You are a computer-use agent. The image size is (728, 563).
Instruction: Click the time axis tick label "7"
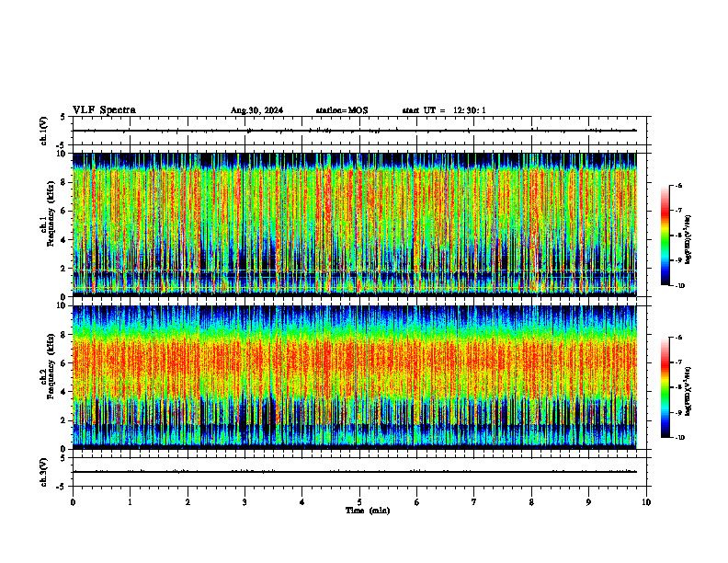point(474,502)
